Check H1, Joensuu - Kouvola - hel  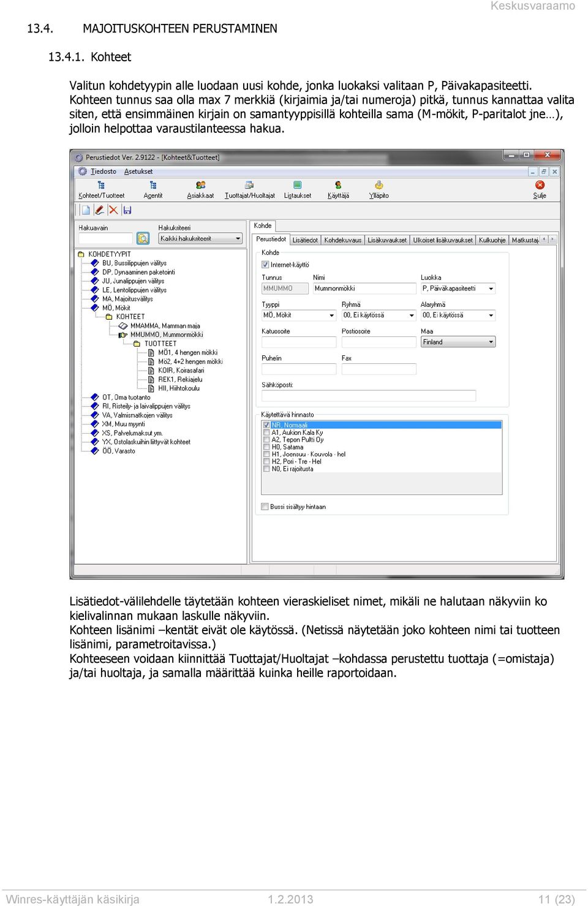click(266, 455)
